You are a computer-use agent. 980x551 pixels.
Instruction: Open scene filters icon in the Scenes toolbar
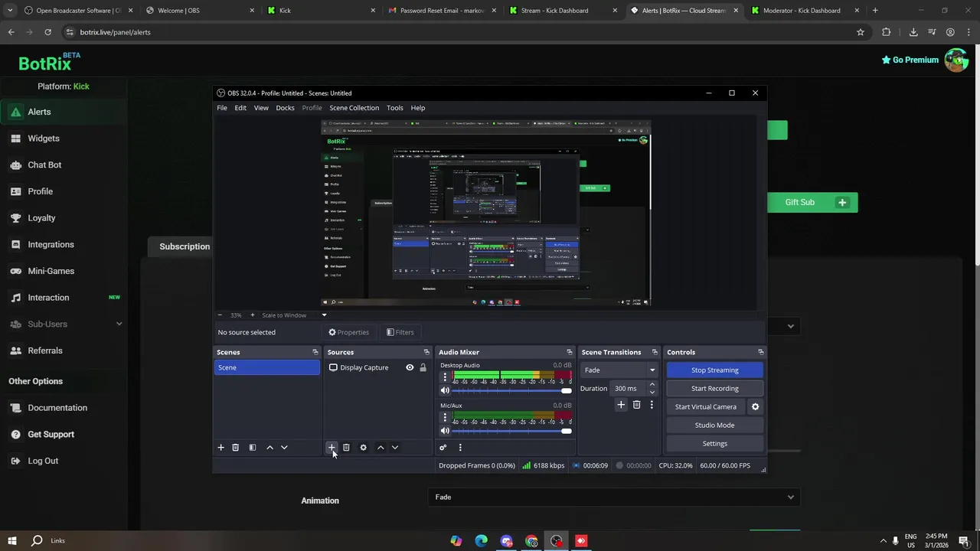(x=253, y=448)
